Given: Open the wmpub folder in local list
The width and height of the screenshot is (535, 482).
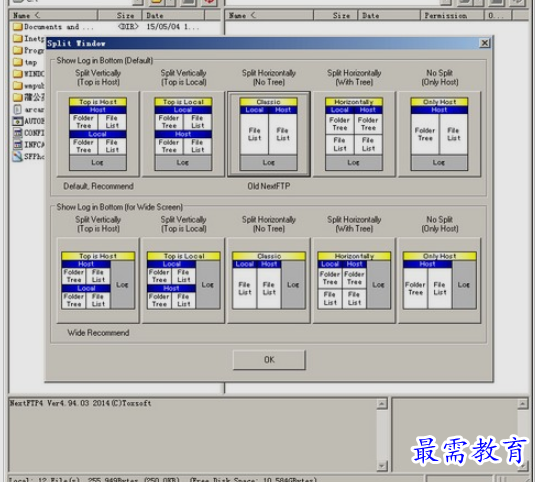Looking at the screenshot, I should tap(29, 85).
